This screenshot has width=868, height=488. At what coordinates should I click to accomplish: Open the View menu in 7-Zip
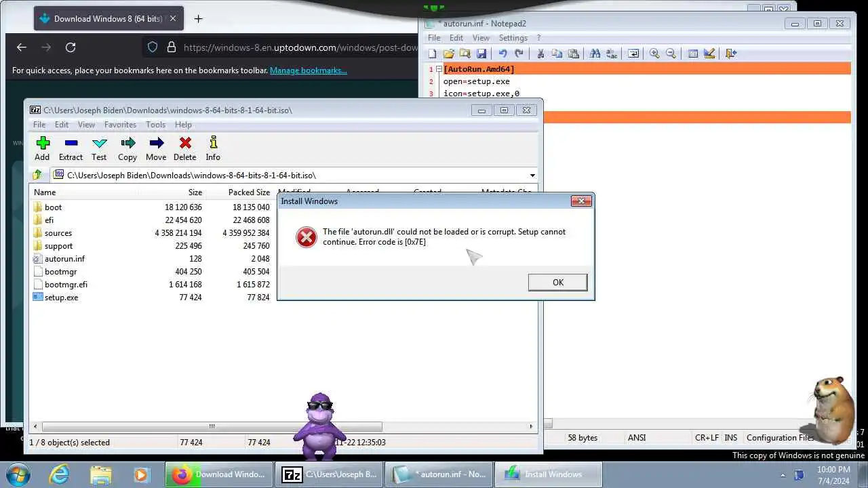tap(86, 125)
